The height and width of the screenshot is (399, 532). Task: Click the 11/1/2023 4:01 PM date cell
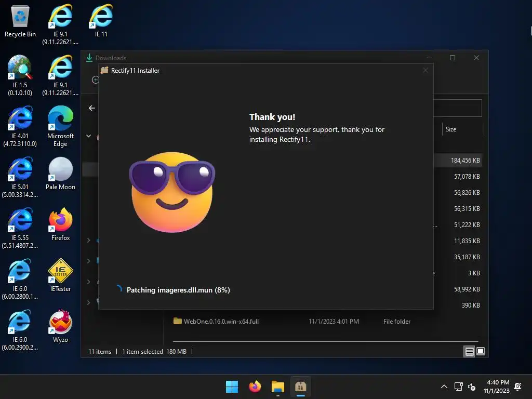[334, 321]
